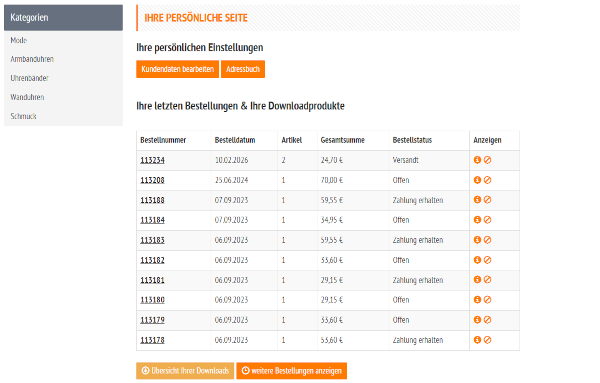The width and height of the screenshot is (600, 383).
Task: Click info icon in order 113183 row
Action: (x=477, y=240)
